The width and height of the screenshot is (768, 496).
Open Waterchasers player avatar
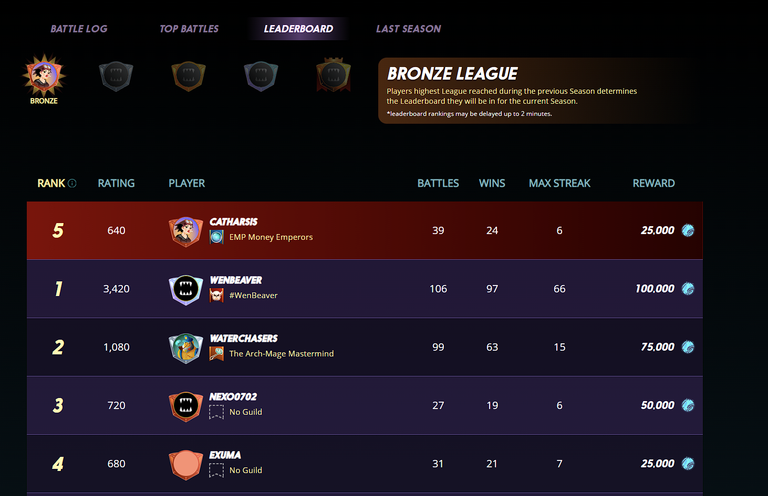pos(186,348)
